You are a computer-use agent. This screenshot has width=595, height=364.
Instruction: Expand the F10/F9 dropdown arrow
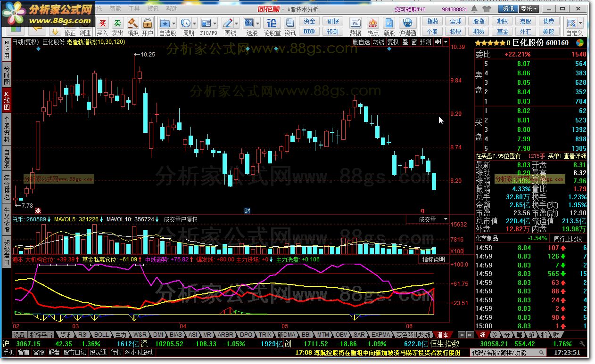pyautogui.click(x=215, y=23)
